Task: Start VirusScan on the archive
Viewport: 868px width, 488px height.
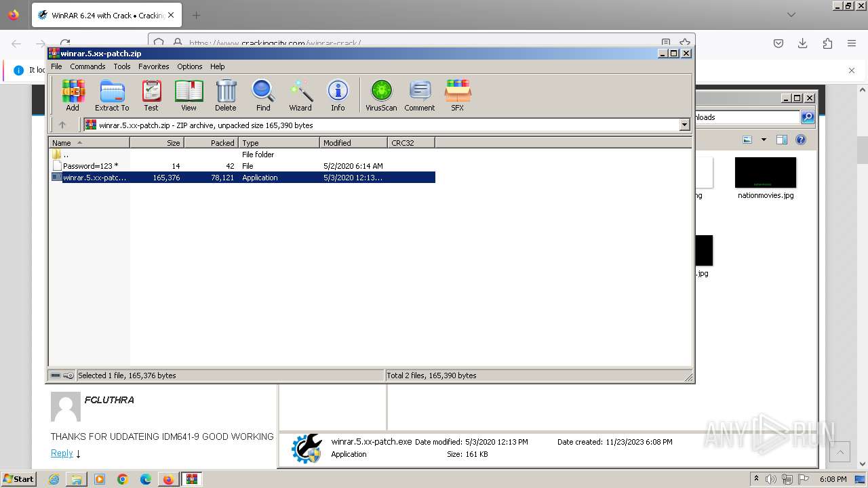Action: [381, 95]
